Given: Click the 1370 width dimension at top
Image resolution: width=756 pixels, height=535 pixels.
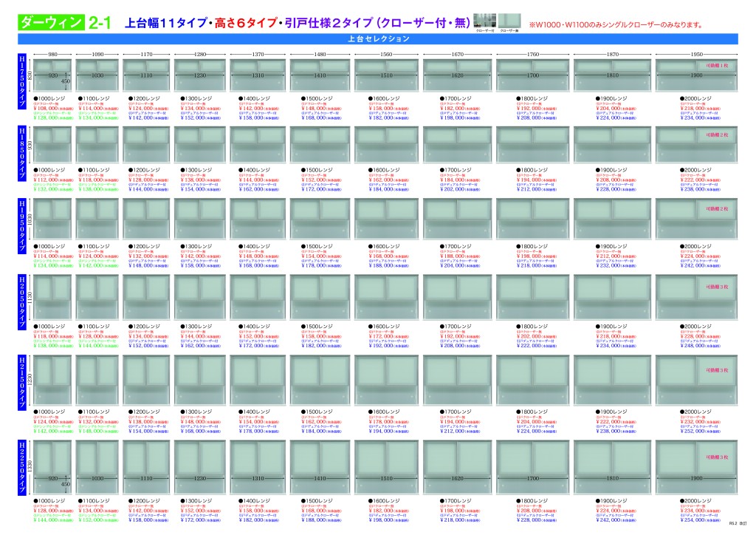Looking at the screenshot, I should point(258,55).
